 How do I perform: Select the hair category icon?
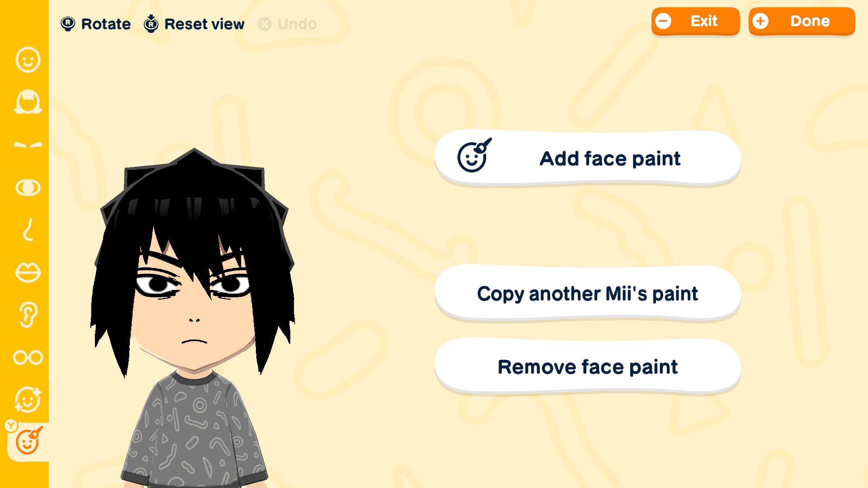(x=28, y=102)
